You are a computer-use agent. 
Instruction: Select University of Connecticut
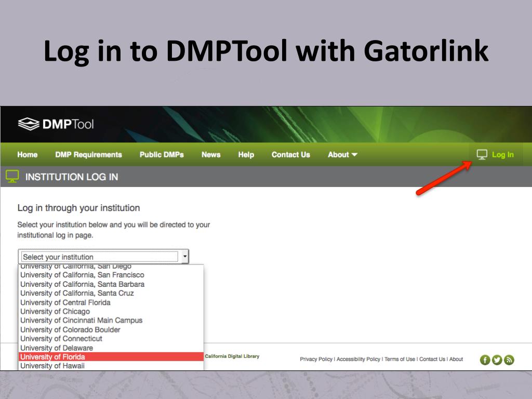click(111, 339)
